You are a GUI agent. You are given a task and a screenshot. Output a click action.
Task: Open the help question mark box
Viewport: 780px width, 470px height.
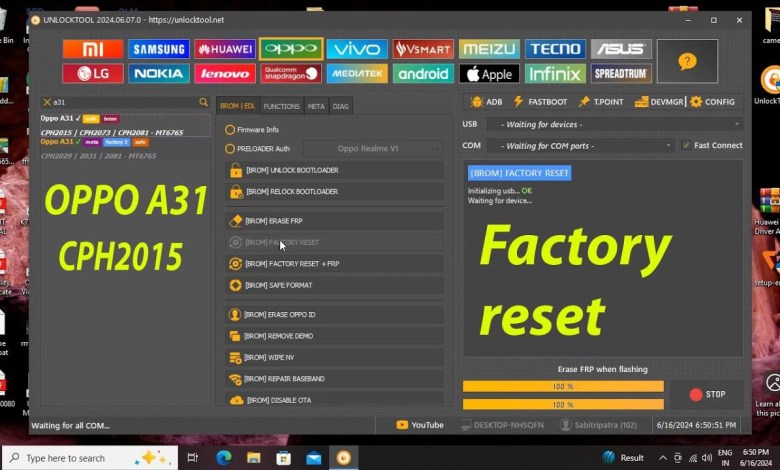tap(687, 61)
